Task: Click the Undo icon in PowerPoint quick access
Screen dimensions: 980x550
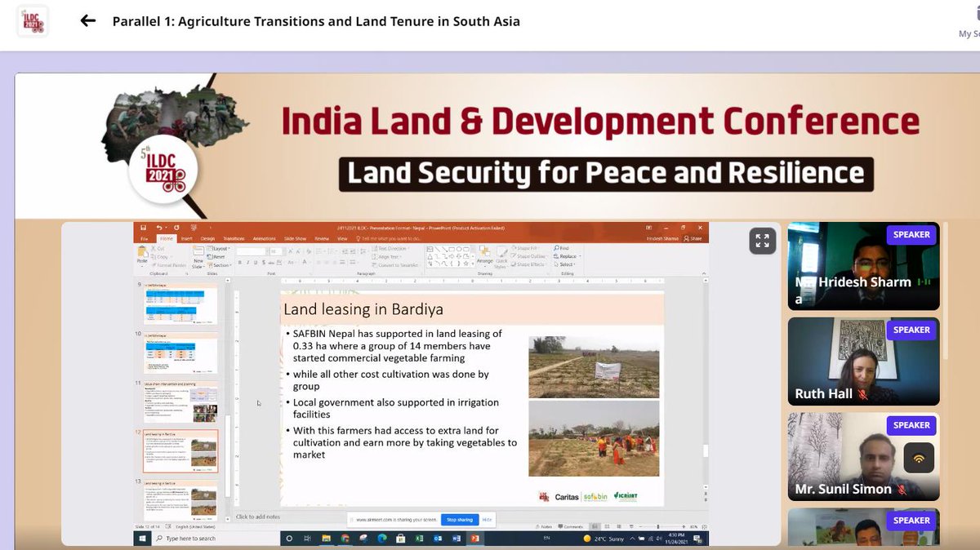Action: pos(158,228)
